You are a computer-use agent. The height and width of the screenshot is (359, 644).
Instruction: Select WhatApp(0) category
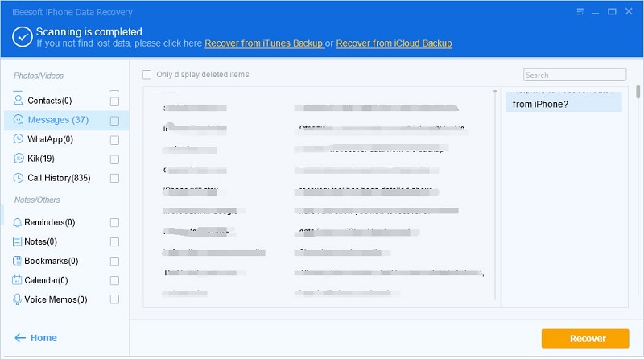pyautogui.click(x=50, y=139)
